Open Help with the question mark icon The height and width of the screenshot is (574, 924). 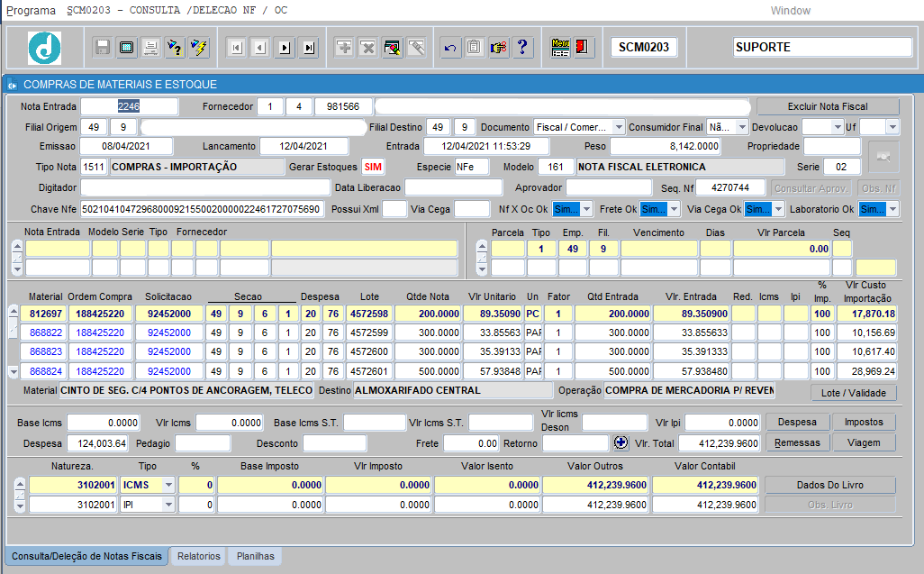[x=522, y=47]
